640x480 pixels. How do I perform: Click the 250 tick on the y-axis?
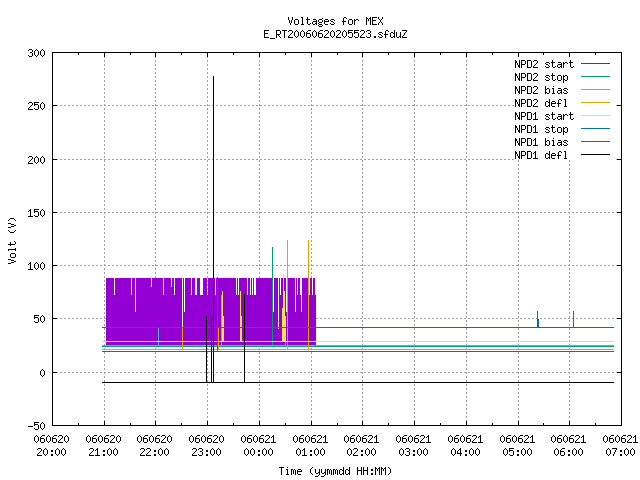(36, 106)
